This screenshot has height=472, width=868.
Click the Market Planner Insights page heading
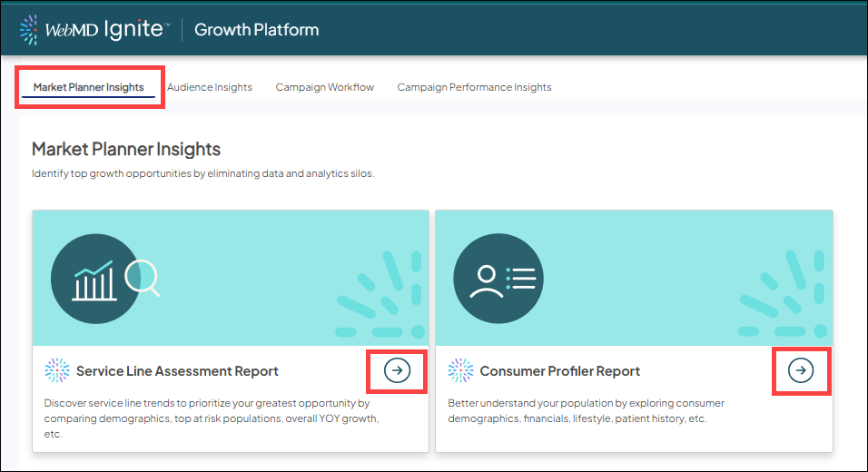pos(126,149)
